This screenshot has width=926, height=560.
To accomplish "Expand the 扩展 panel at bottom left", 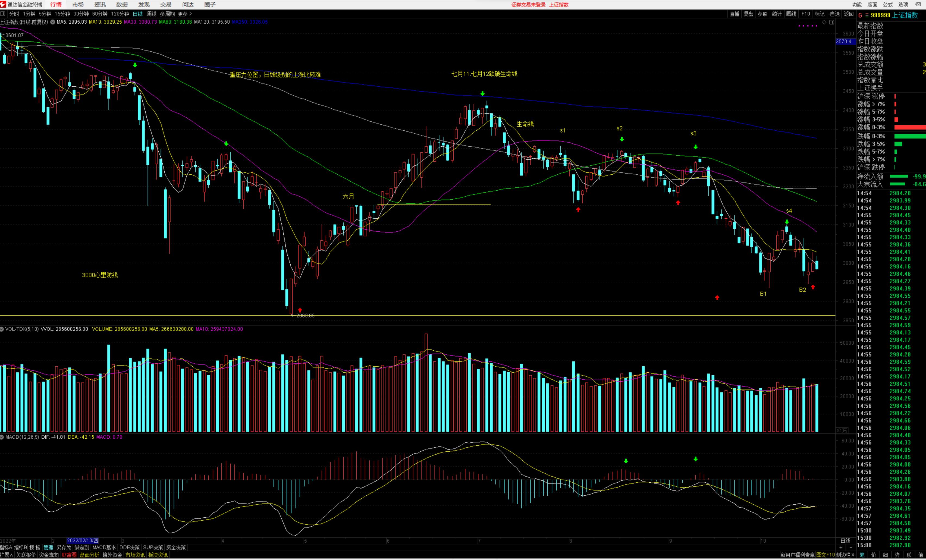I will click(x=7, y=555).
